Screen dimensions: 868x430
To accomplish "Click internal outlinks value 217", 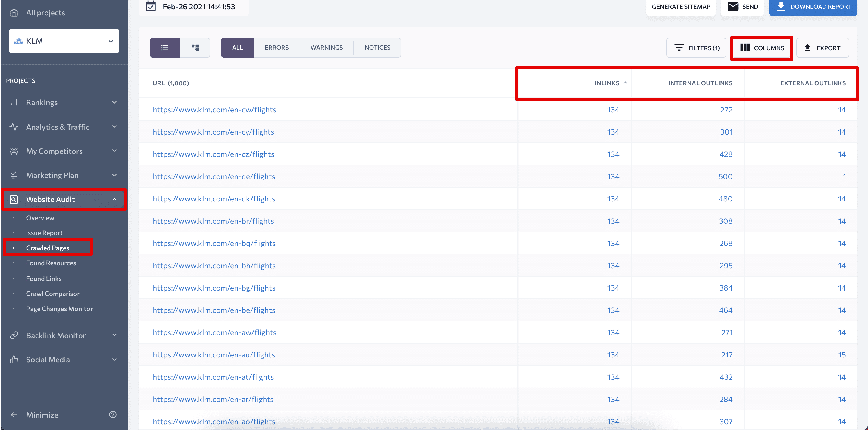I will 727,355.
